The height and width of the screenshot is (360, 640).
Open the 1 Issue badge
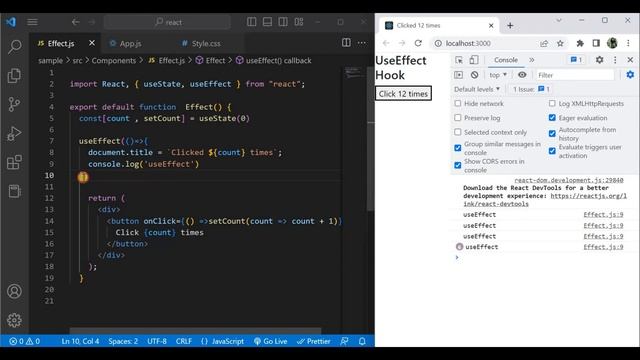tap(531, 89)
